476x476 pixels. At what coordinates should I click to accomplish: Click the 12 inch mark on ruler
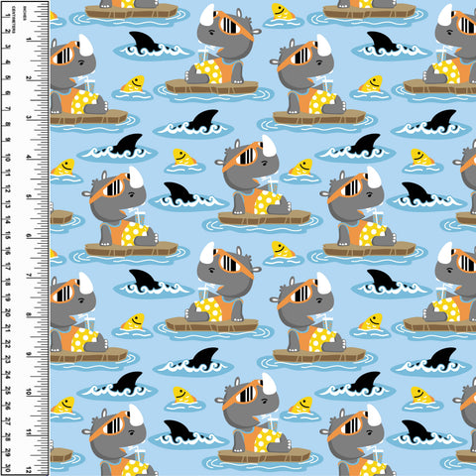[29, 470]
